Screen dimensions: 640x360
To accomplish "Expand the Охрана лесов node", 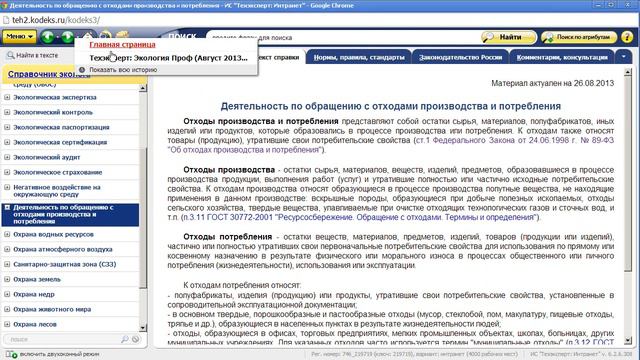I will (7, 324).
